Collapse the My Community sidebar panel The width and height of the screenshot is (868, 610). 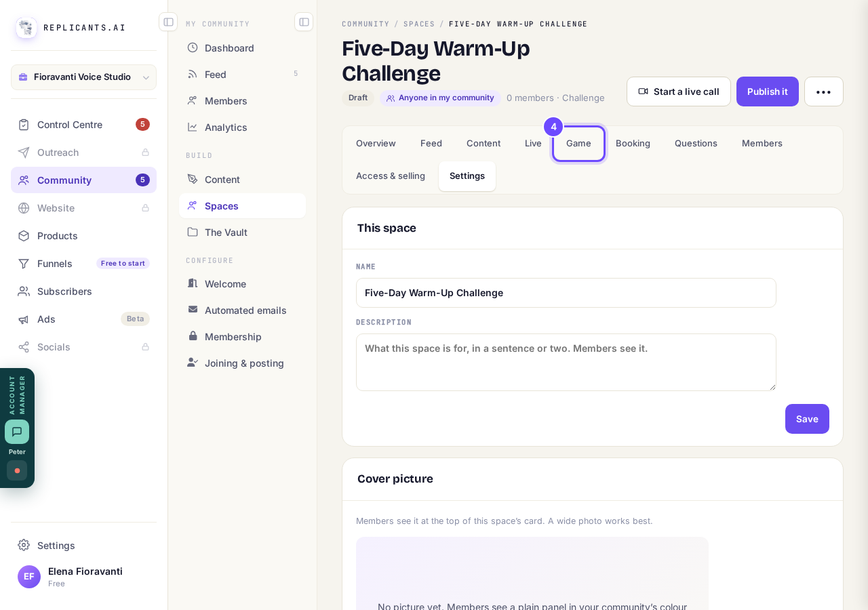click(304, 22)
